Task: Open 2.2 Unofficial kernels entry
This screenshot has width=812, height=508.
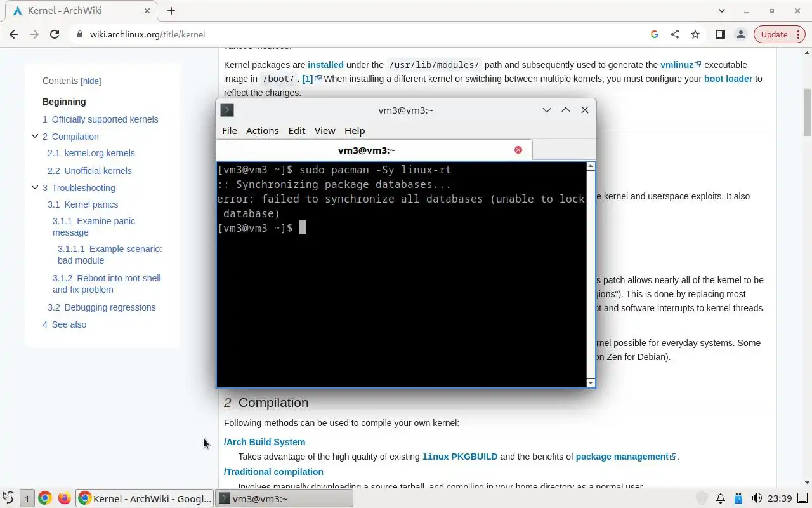Action: pos(89,171)
